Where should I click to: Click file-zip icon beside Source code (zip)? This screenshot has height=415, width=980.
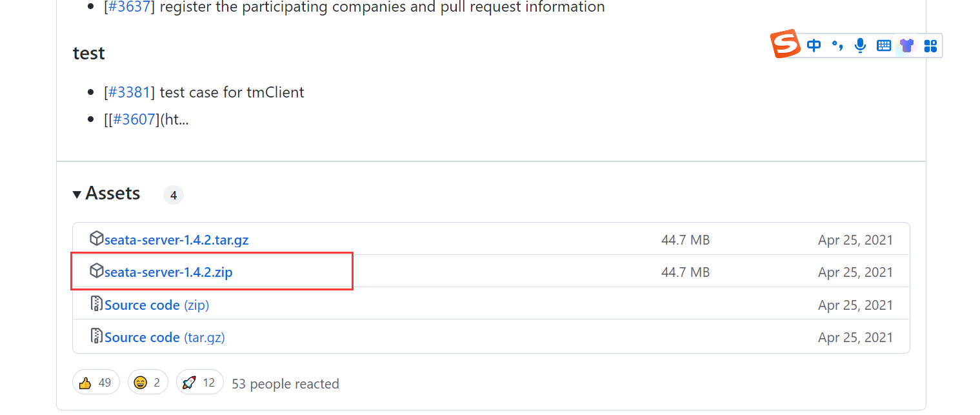point(96,303)
